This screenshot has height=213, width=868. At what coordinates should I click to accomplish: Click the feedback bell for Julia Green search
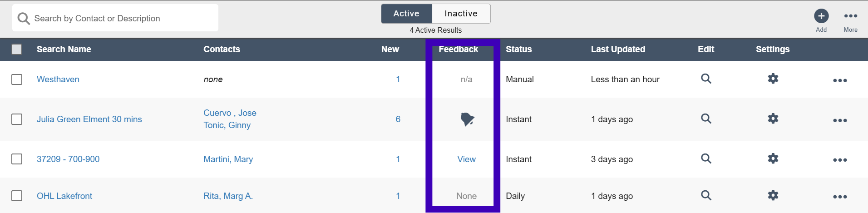[467, 119]
